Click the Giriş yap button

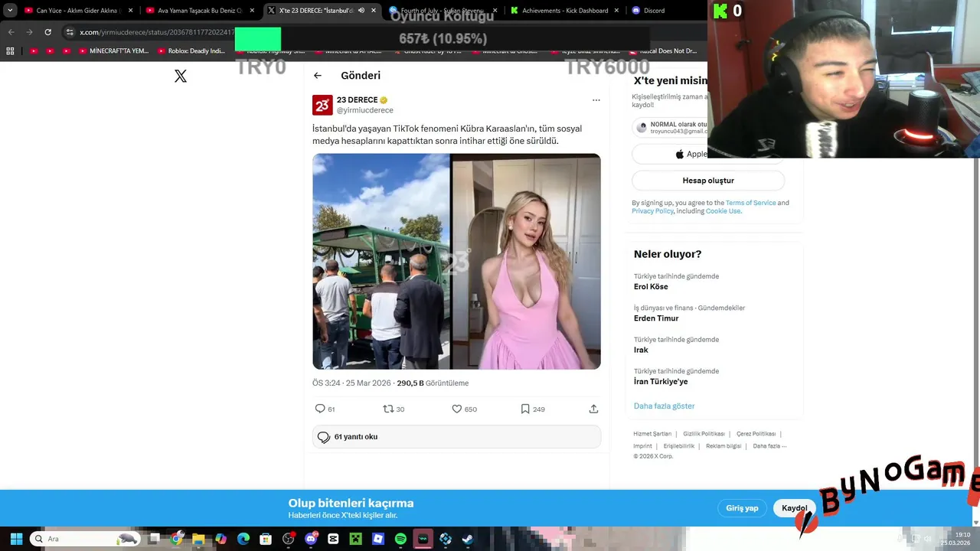tap(742, 508)
